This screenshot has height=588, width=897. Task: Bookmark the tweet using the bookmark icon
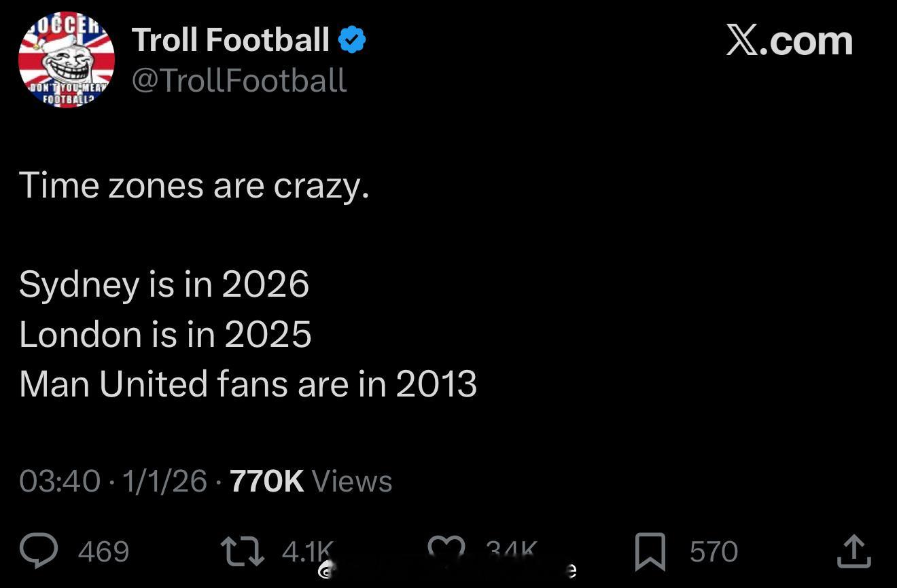pyautogui.click(x=650, y=551)
